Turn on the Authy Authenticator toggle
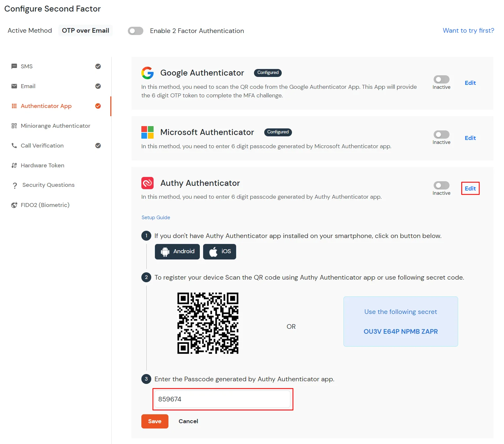The width and height of the screenshot is (504, 444). tap(441, 185)
